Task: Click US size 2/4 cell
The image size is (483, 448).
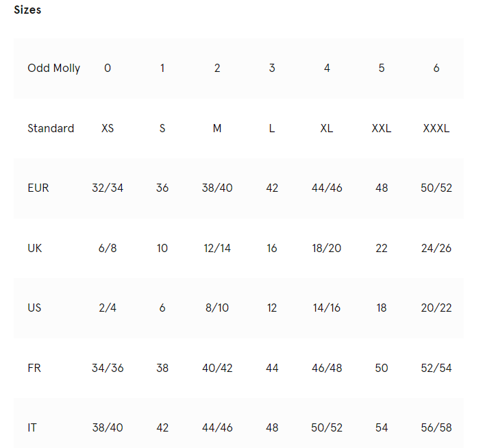Action: 108,308
